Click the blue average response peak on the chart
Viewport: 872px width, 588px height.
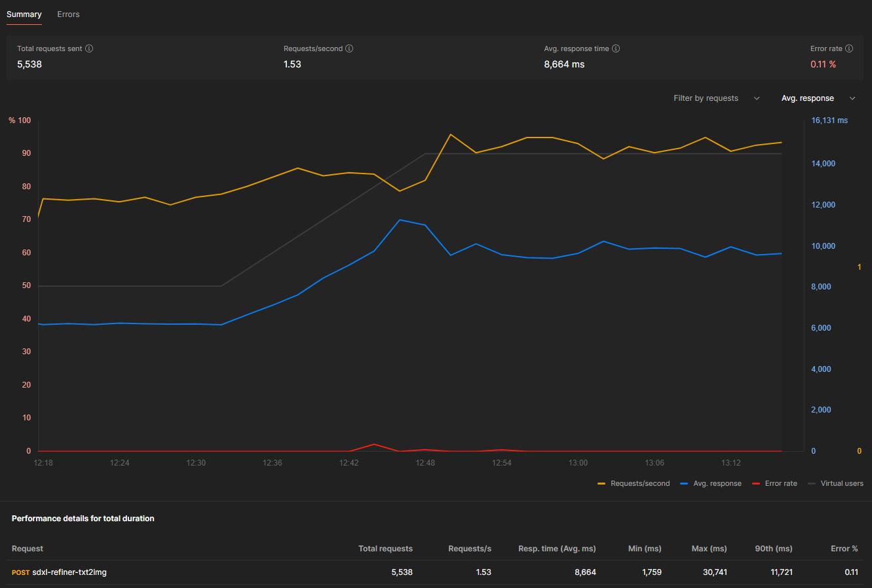[x=400, y=220]
